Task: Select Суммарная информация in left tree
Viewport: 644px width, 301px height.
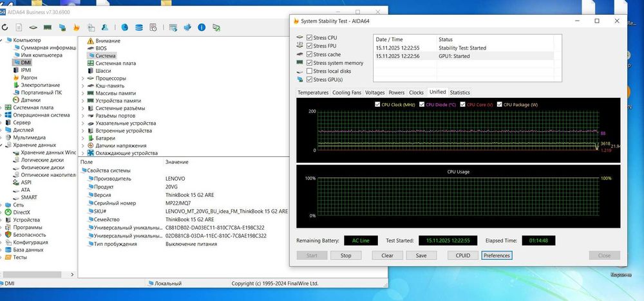Action: pos(48,48)
